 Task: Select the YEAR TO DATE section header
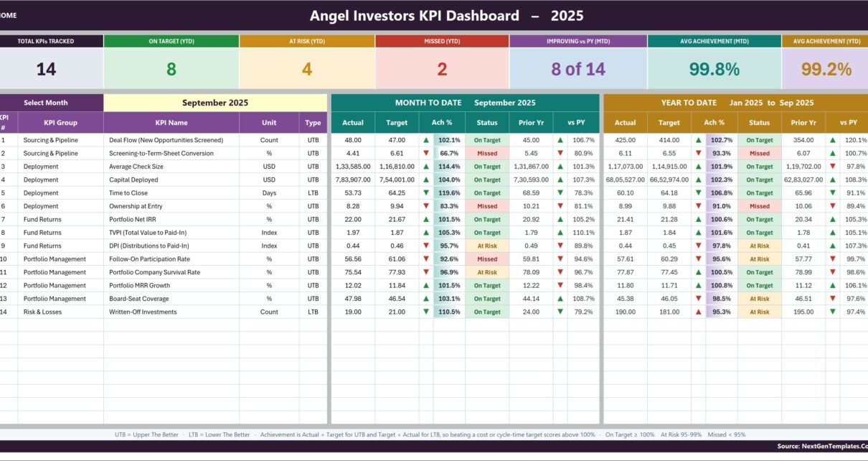(x=735, y=103)
